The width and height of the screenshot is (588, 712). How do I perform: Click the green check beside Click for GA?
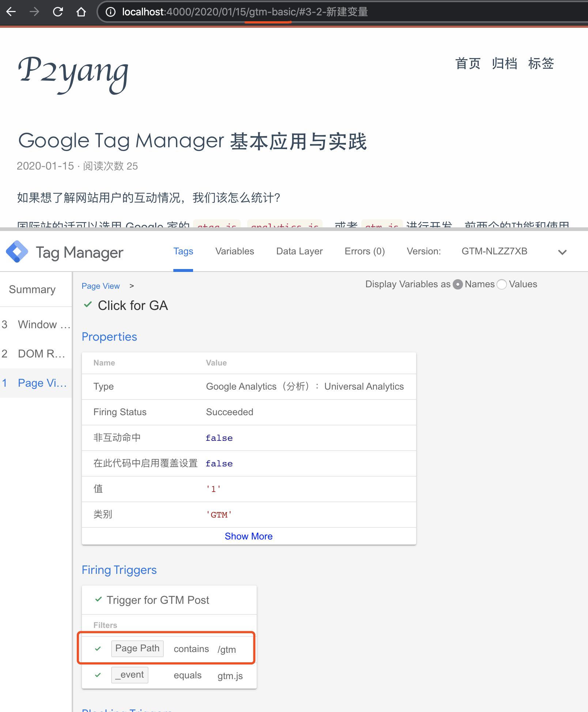[x=88, y=305]
